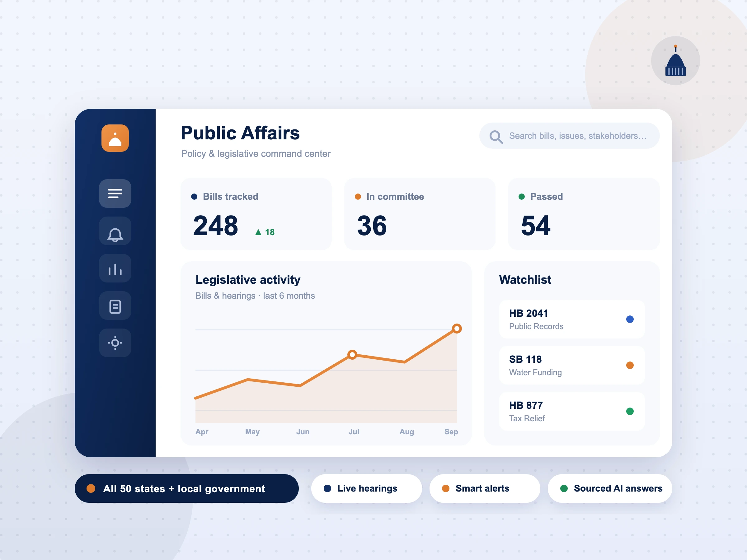
Task: Select the Live hearings pill
Action: tap(366, 488)
